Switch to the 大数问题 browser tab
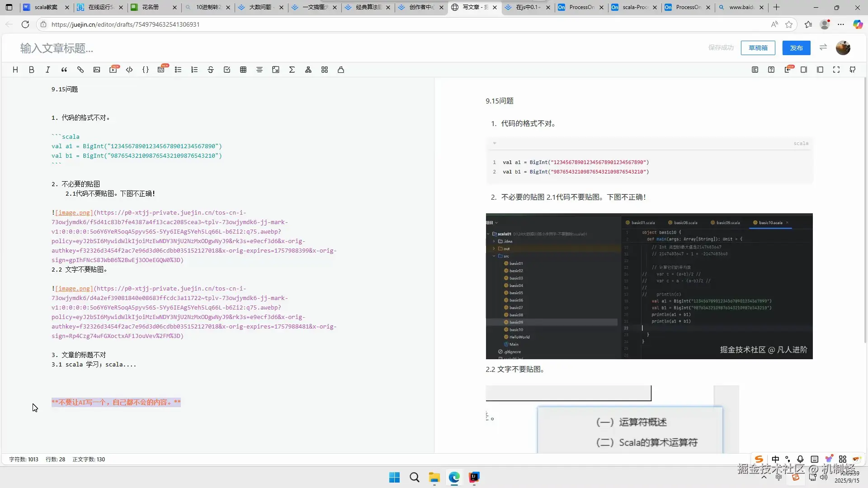This screenshot has width=868, height=488. [260, 7]
